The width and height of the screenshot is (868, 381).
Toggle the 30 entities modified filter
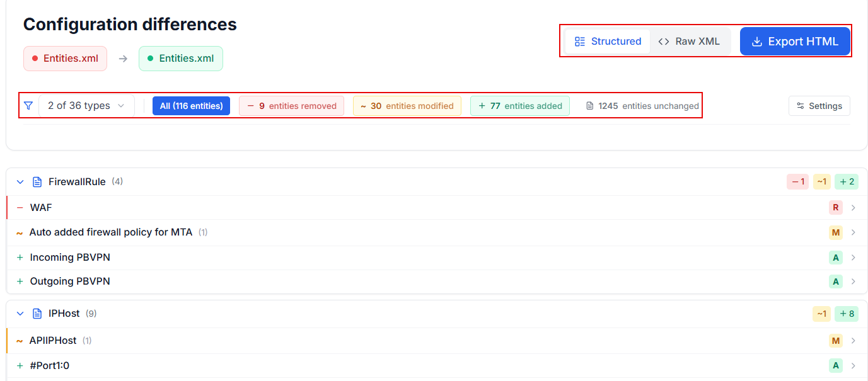click(407, 106)
